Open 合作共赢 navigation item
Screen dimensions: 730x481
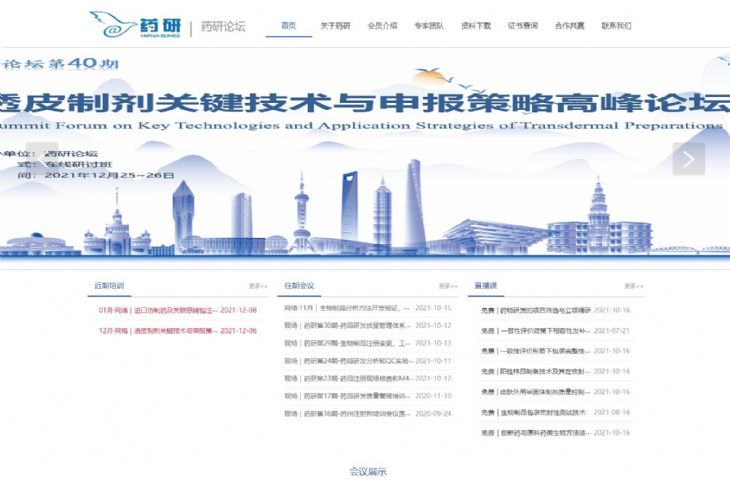[x=570, y=26]
